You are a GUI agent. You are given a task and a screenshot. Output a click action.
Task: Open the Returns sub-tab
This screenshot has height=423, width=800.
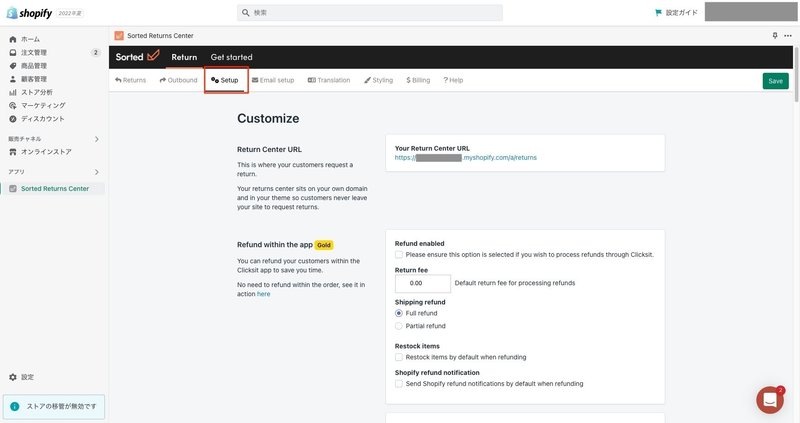pyautogui.click(x=131, y=80)
